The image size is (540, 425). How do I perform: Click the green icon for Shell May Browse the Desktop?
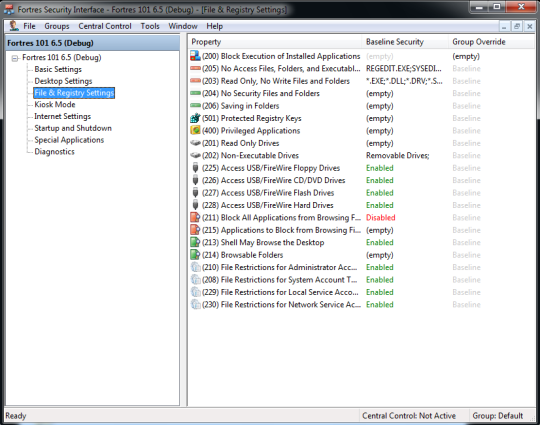pos(195,242)
